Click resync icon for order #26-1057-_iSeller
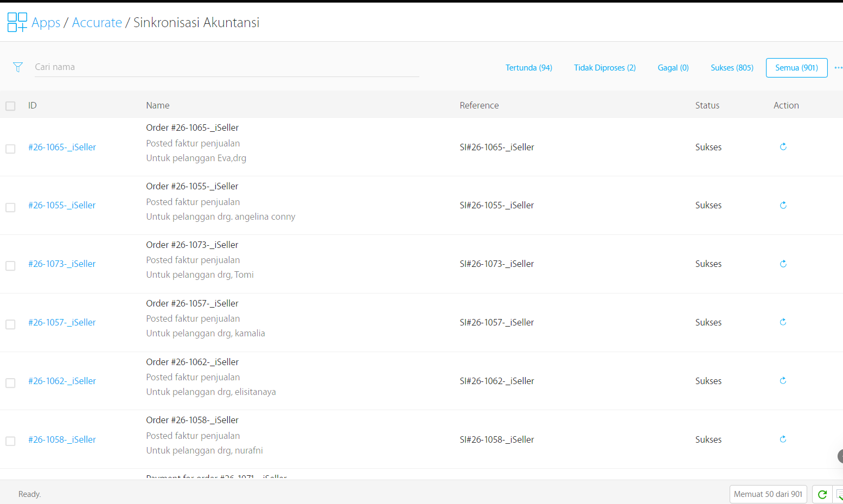 [x=783, y=322]
